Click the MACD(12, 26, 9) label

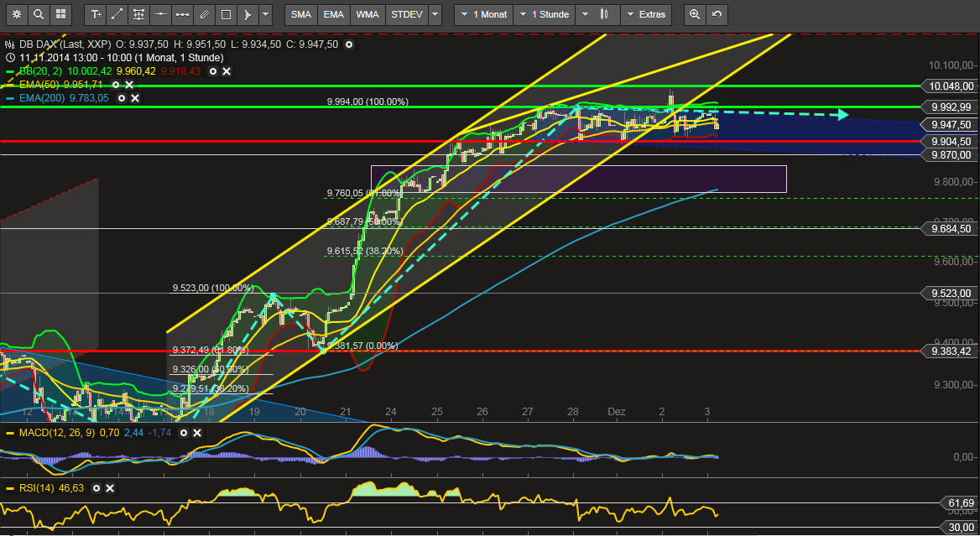pos(56,433)
